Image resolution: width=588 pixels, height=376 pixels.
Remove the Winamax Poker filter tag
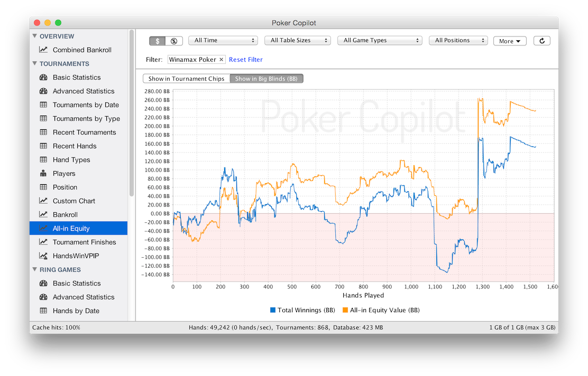click(221, 60)
